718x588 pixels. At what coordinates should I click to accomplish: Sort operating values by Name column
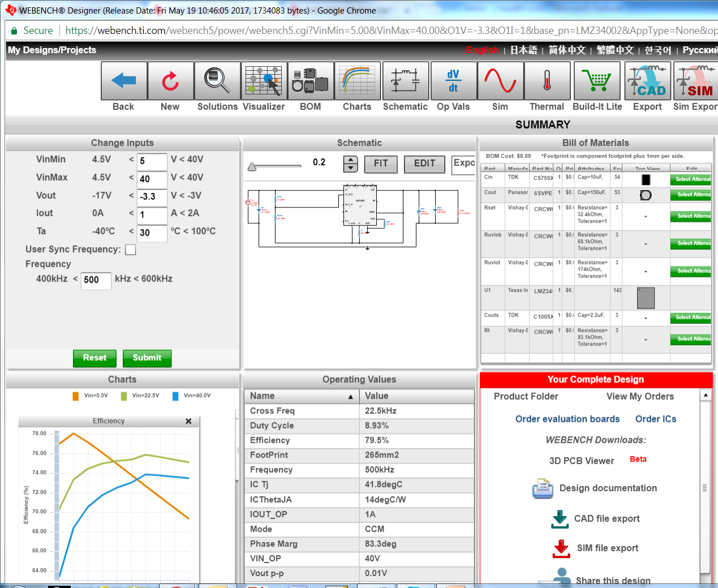[302, 396]
